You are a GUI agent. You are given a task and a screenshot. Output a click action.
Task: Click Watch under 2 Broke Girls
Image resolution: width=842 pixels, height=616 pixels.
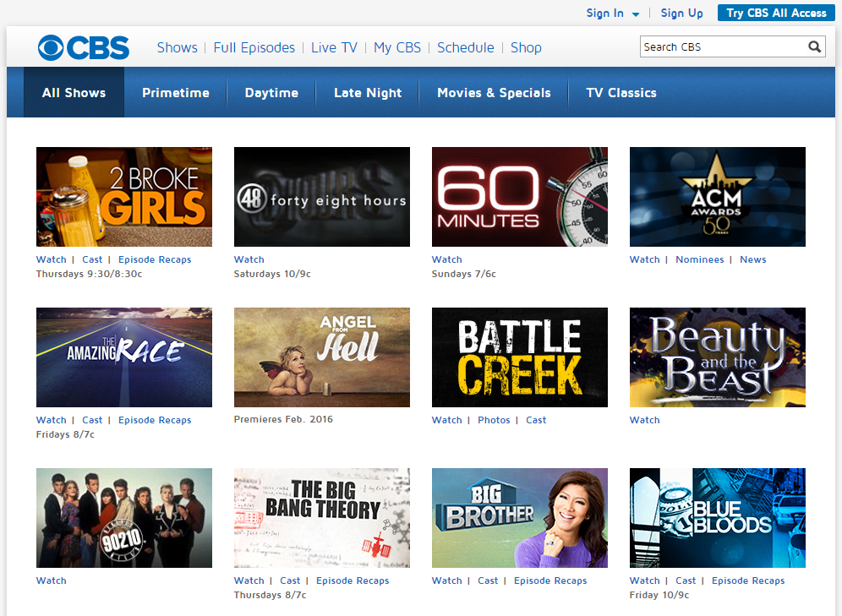point(51,259)
